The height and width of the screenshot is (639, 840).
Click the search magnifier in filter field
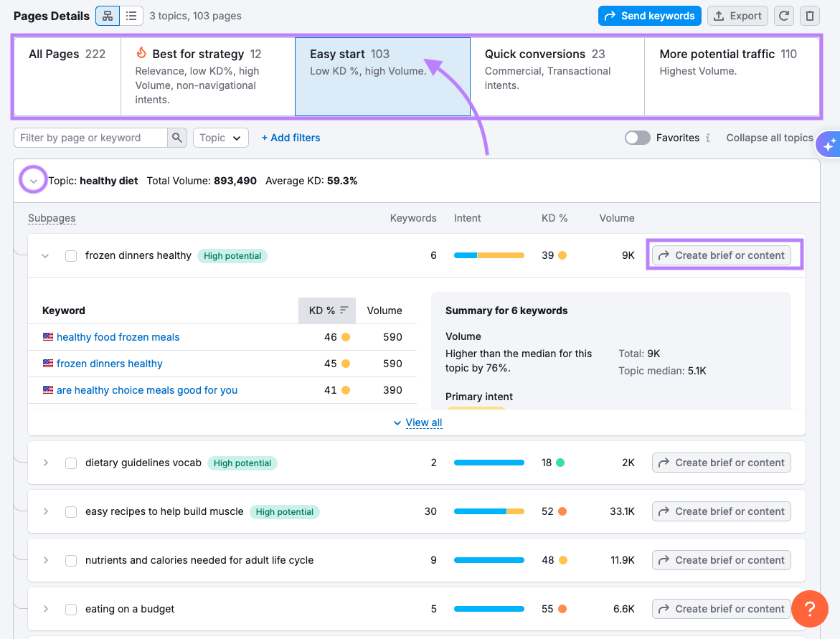pos(176,137)
